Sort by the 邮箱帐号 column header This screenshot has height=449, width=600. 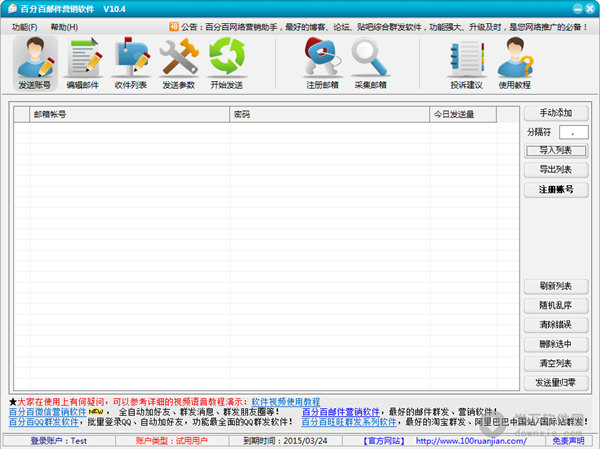tap(129, 114)
